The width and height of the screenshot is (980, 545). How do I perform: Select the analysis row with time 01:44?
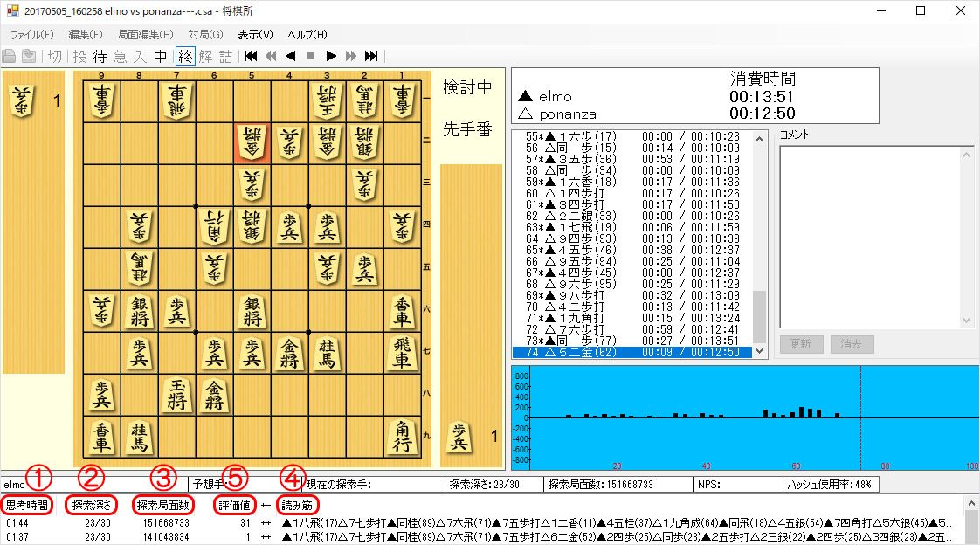[481, 523]
